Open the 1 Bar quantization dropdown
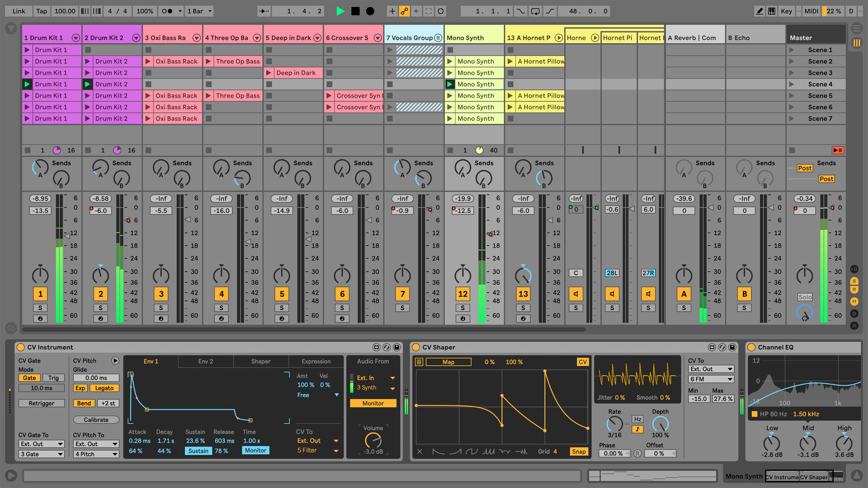The width and height of the screenshot is (868, 488). tap(199, 11)
